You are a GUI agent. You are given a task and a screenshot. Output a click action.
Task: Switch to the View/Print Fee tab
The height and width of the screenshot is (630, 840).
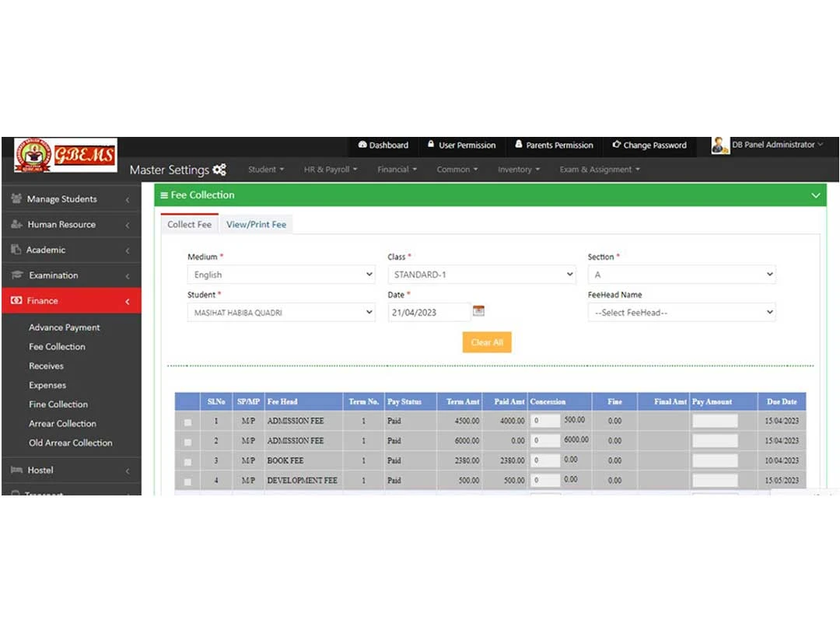257,223
